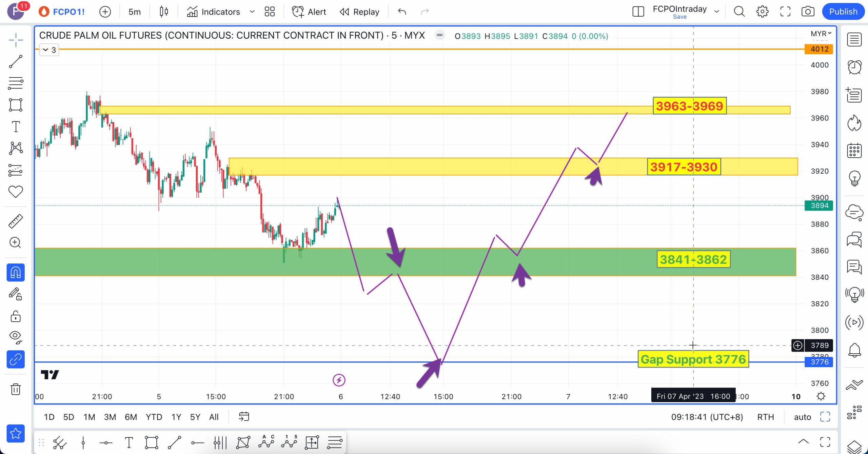Click the trash icon to remove drawings

tap(16, 389)
